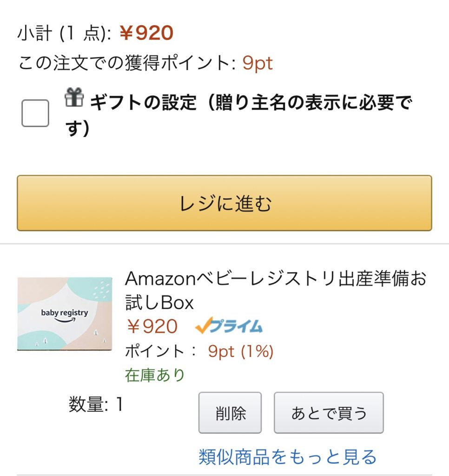Click the item price ￥920 under the title

(x=152, y=327)
